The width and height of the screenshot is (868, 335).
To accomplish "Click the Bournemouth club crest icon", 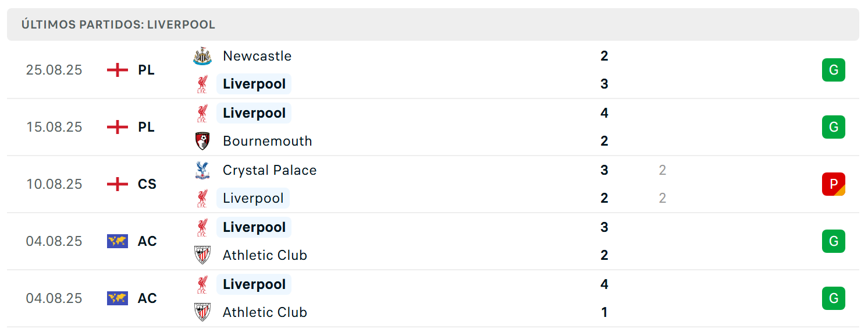I will click(x=202, y=141).
